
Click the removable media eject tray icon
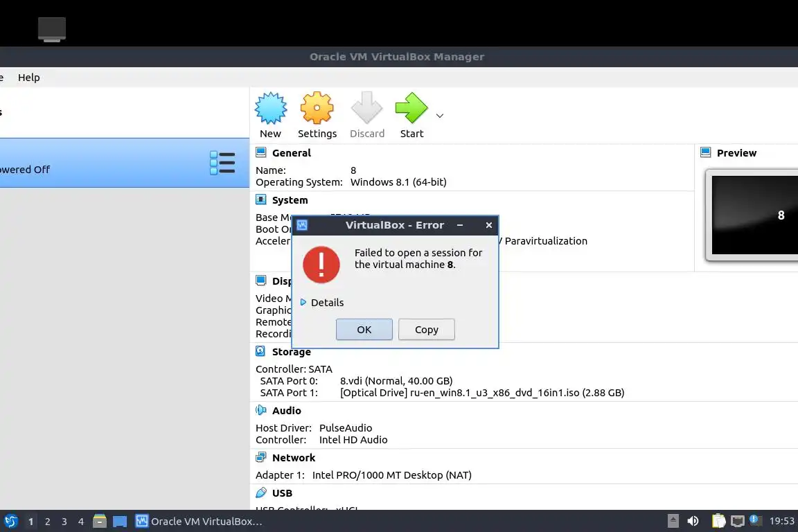click(673, 521)
